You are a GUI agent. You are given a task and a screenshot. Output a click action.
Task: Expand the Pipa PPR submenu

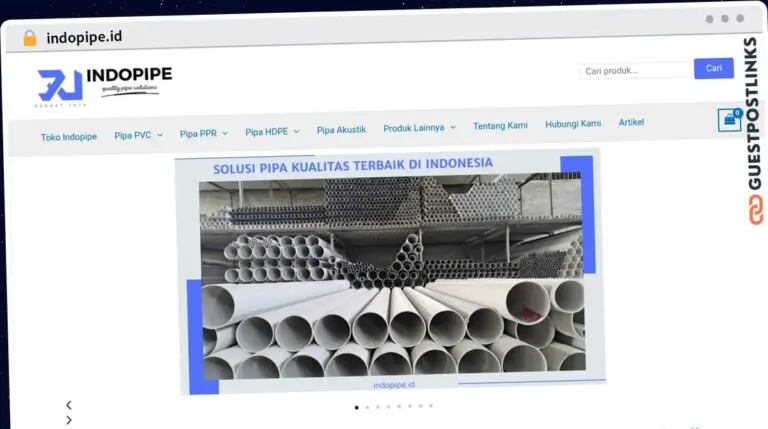[x=203, y=133]
